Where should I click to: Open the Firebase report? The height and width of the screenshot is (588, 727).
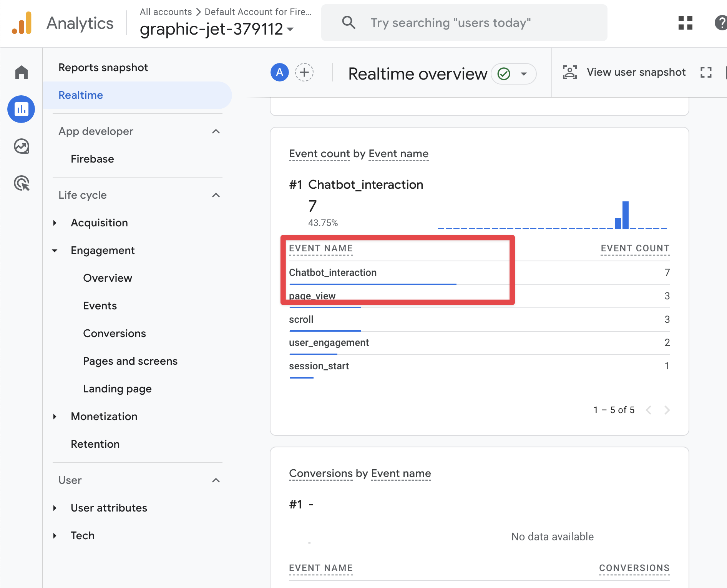pos(92,159)
